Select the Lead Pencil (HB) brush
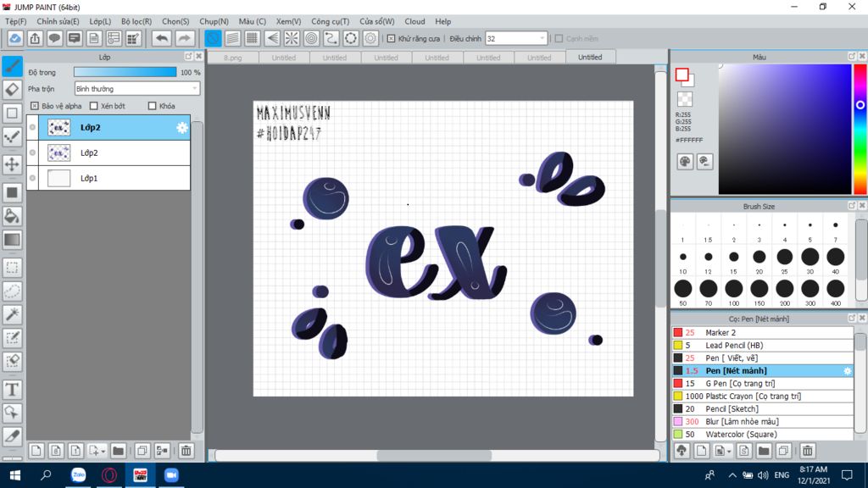The image size is (868, 488). click(763, 346)
